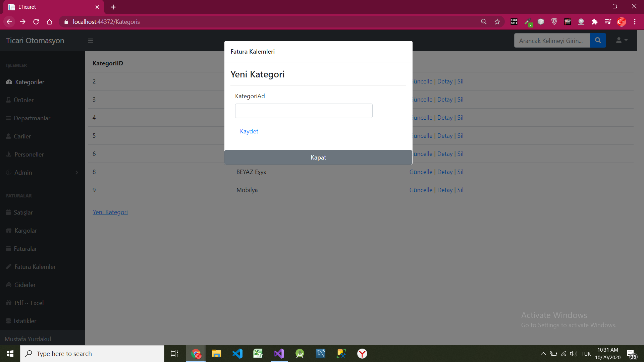
Task: Open the Pdf ~ Excel export page
Action: (29, 303)
